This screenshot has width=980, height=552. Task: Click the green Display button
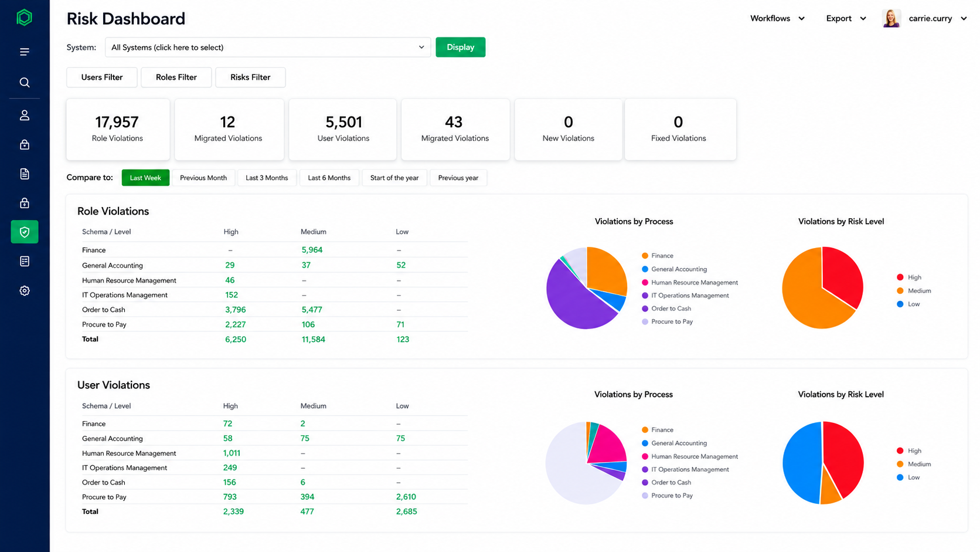(460, 48)
